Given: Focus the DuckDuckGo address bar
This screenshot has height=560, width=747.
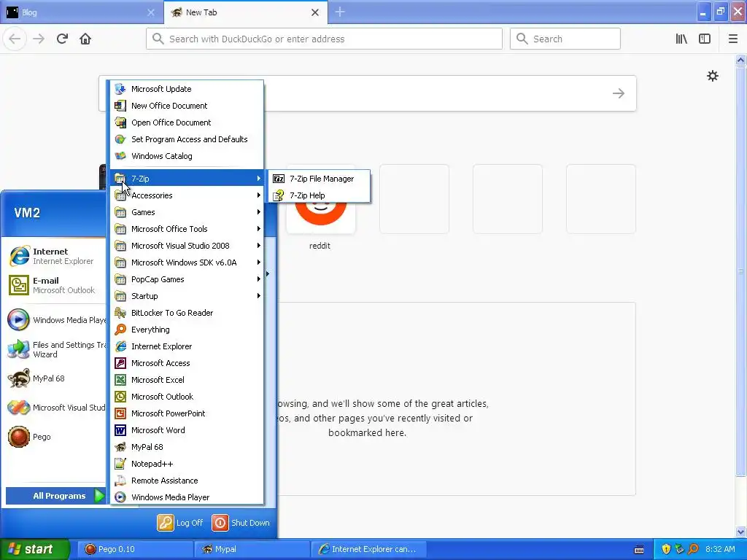Looking at the screenshot, I should click(324, 39).
